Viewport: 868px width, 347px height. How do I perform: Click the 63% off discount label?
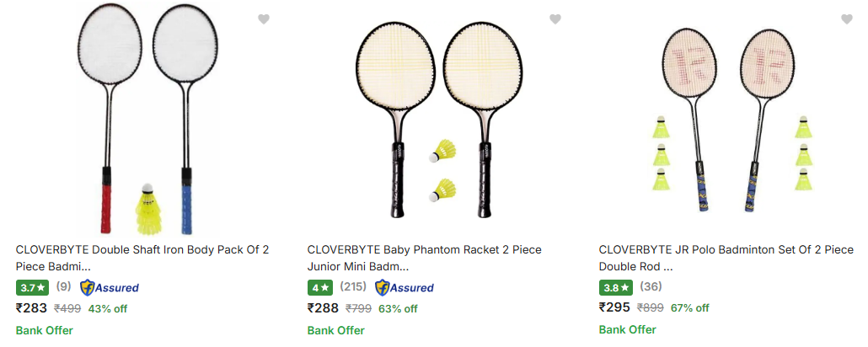tap(398, 308)
